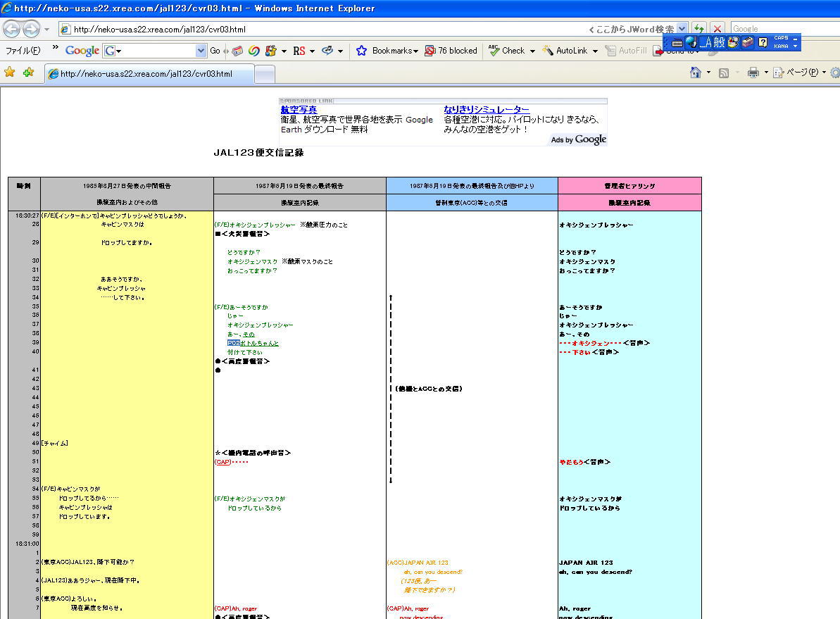Click the 76 blocked popup blocker icon

tap(430, 51)
